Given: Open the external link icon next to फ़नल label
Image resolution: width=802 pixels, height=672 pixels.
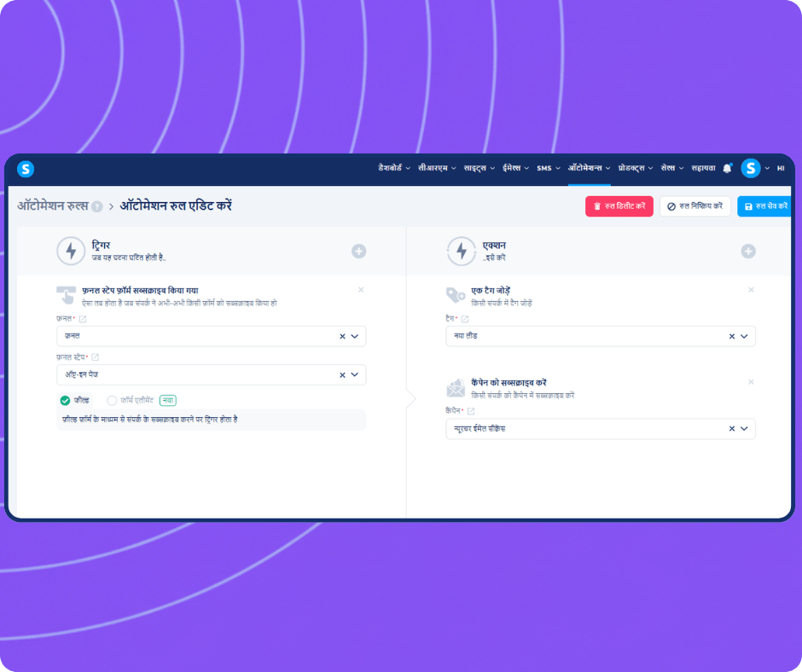Looking at the screenshot, I should point(83,319).
